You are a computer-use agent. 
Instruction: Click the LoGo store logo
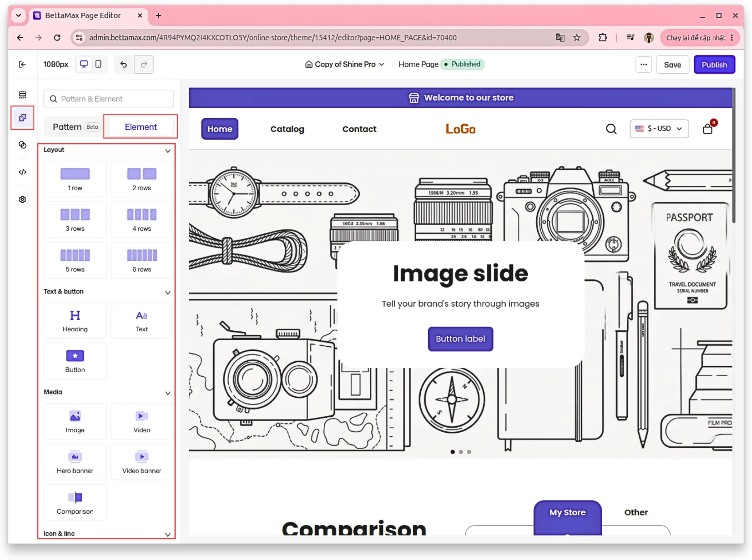click(460, 129)
